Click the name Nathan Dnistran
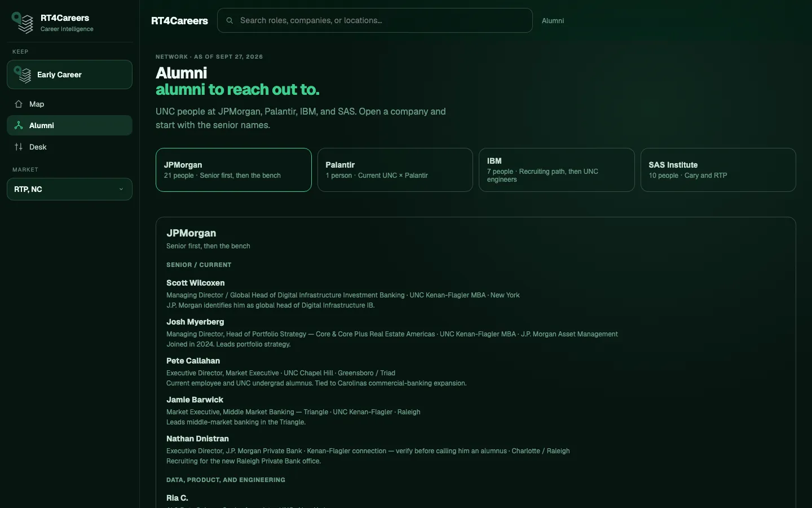This screenshot has height=508, width=812. pos(197,439)
